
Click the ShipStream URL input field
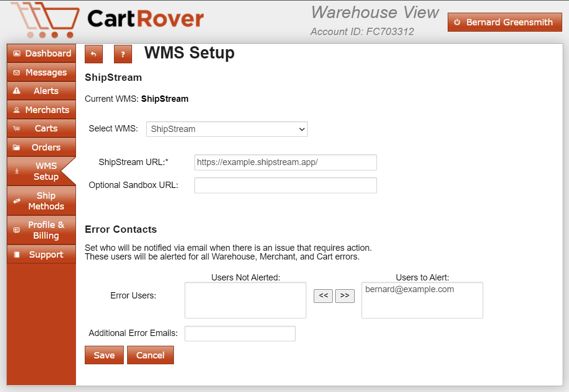pos(285,163)
